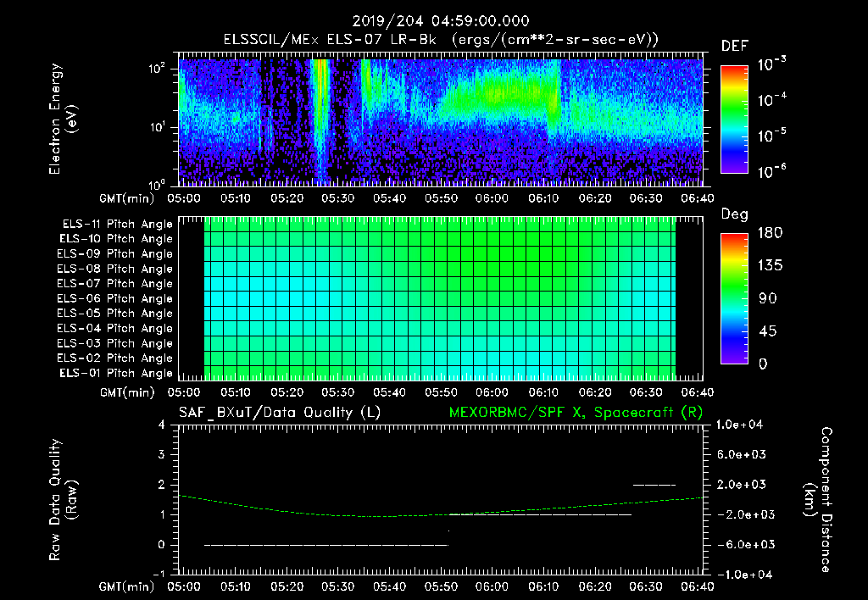
Task: Click the 10^-4 DEF scale value
Action: (x=771, y=100)
